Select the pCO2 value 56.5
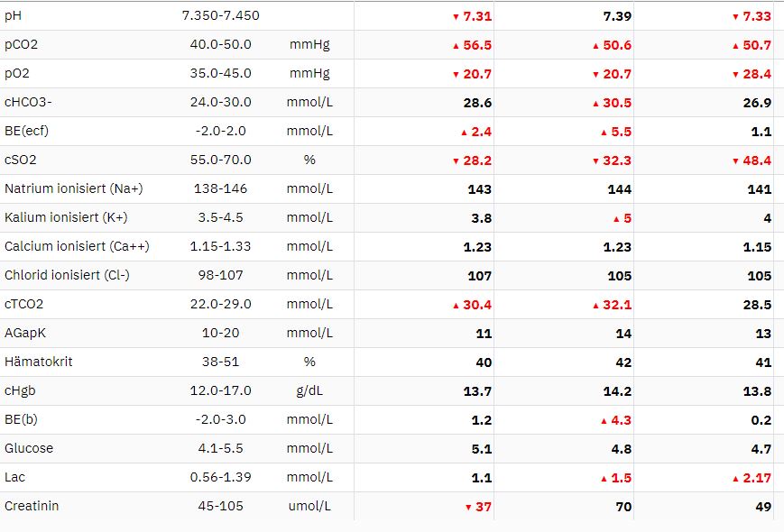Screen dimensions: 784x532 pyautogui.click(x=477, y=45)
